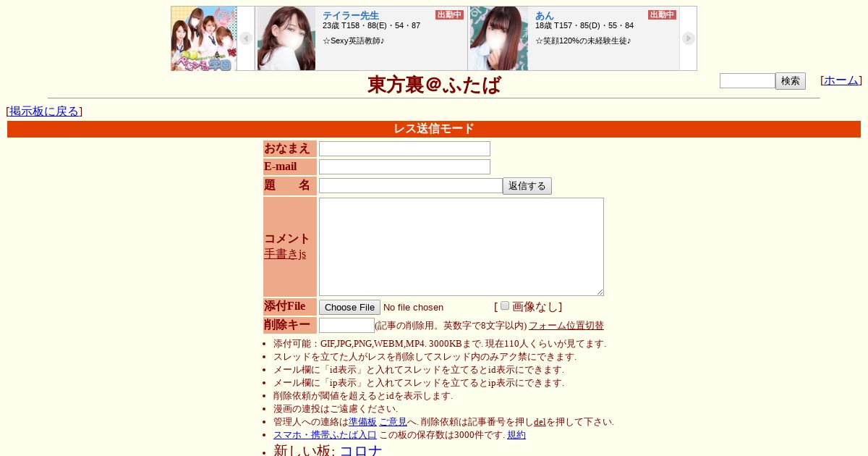Focus the search text box
This screenshot has height=456, width=868.
(x=747, y=81)
